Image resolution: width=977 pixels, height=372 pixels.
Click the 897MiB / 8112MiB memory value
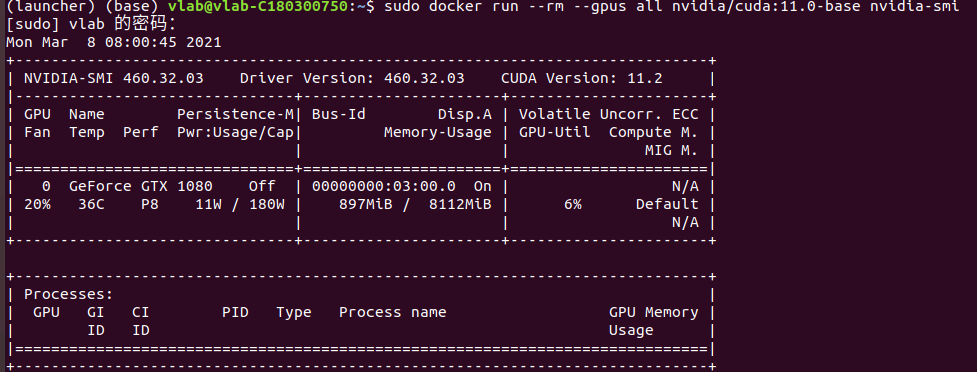click(415, 204)
